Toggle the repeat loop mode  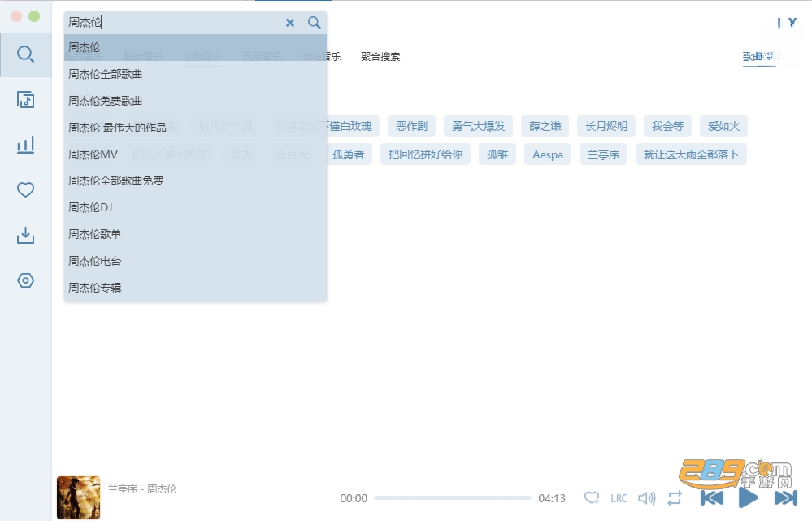tap(675, 498)
